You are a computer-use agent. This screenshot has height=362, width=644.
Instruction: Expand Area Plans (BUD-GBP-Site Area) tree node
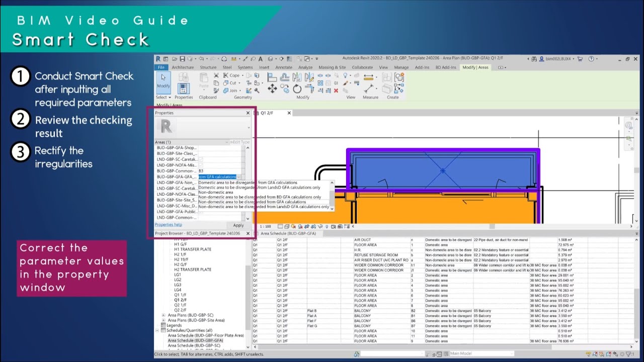pos(164,320)
